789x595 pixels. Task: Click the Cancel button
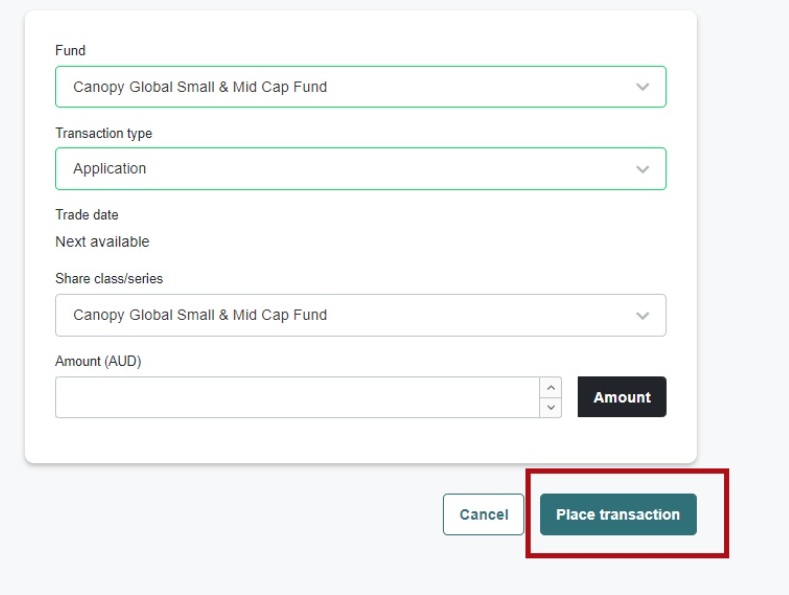483,514
